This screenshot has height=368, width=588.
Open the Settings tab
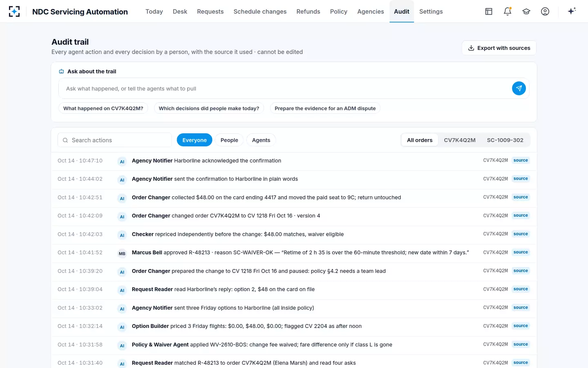click(431, 11)
